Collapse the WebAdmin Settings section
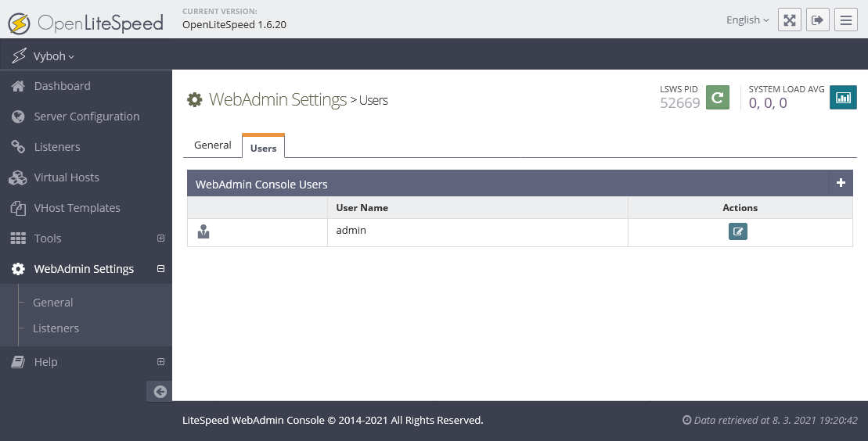Viewport: 868px width, 441px height. 160,268
